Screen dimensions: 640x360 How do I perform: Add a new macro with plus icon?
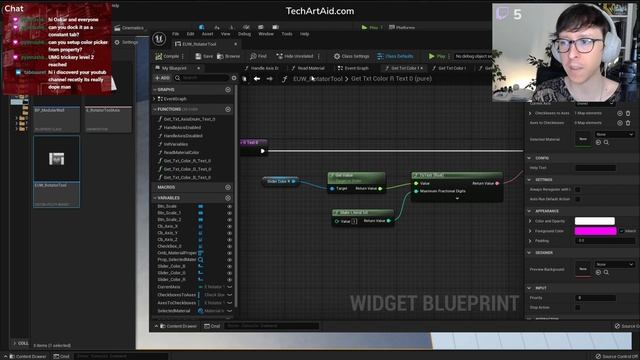(x=228, y=187)
